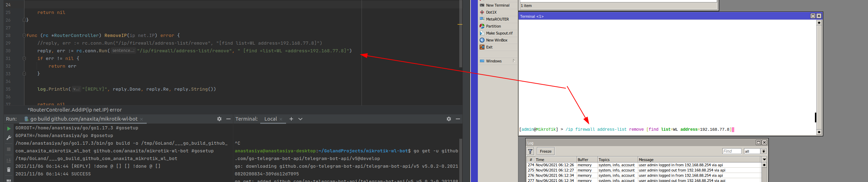The width and height of the screenshot is (868, 182).
Task: Open New Terminal in WinBox menu
Action: tap(498, 5)
